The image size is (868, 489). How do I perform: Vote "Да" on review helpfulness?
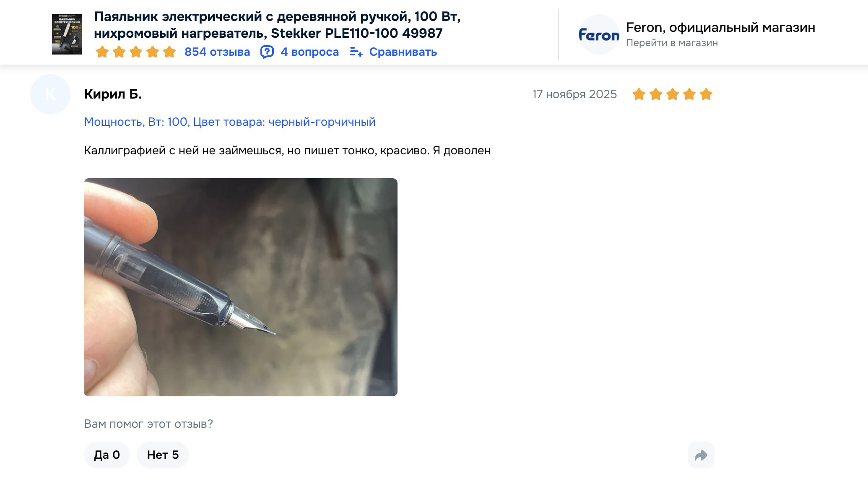107,455
